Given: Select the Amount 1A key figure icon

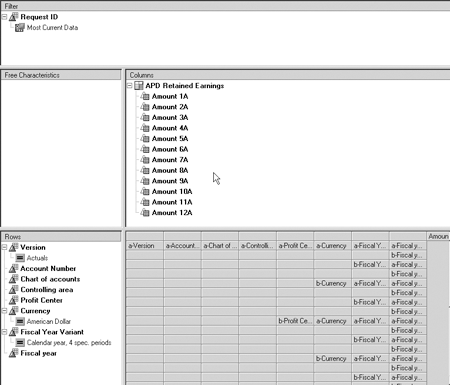Looking at the screenshot, I should tap(145, 96).
